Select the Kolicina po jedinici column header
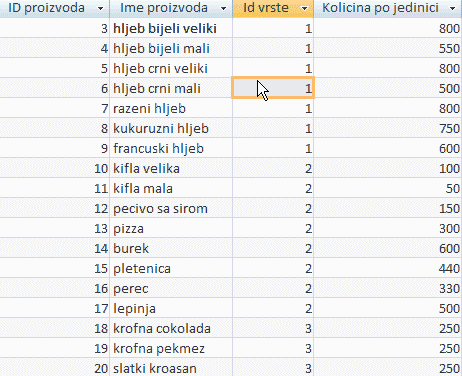This screenshot has width=462, height=376. pyautogui.click(x=388, y=8)
